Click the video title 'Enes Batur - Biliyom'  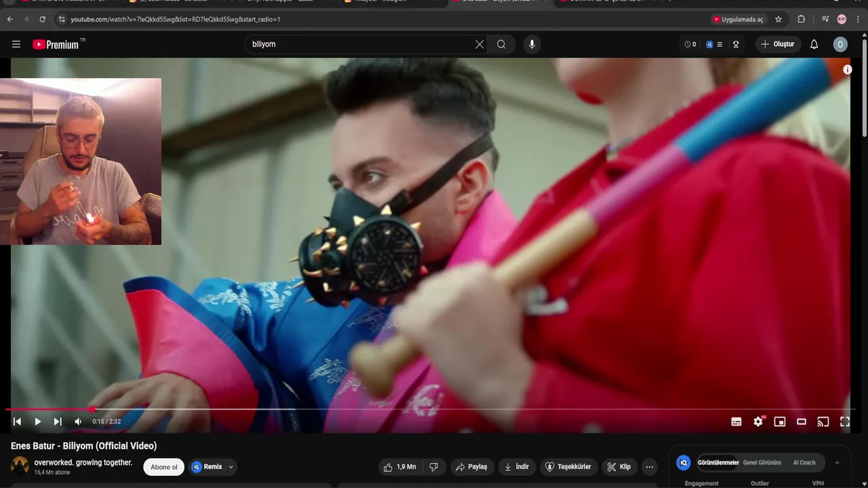pos(83,446)
